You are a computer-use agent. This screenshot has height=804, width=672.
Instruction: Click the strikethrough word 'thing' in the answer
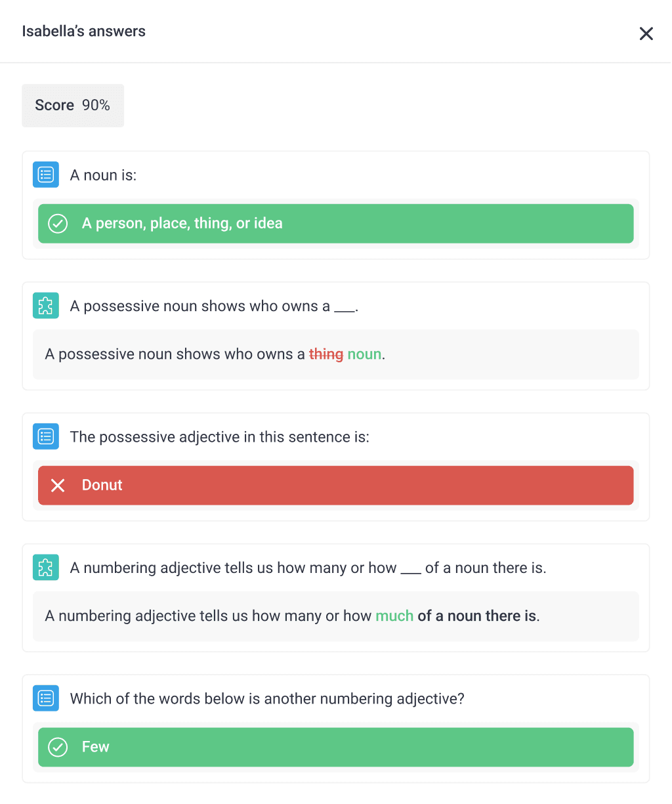pyautogui.click(x=325, y=354)
